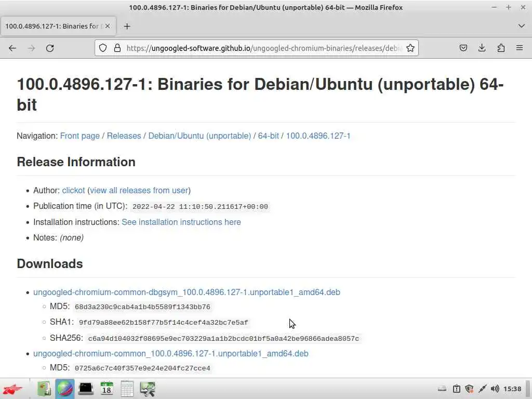Bookmark this page with the star

coord(410,48)
